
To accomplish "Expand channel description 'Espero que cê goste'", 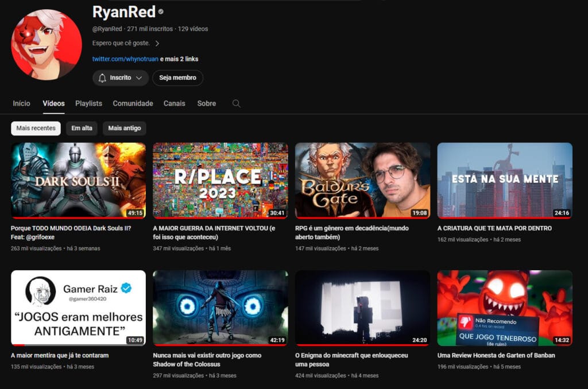I will click(157, 43).
